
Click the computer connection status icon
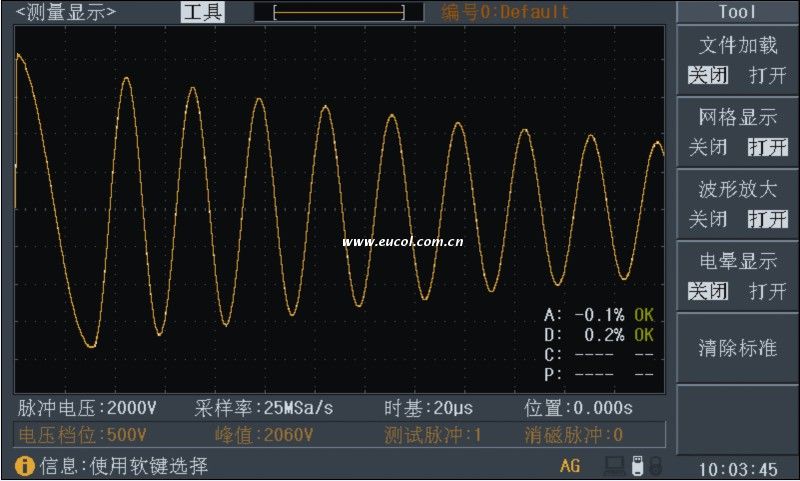coord(614,466)
